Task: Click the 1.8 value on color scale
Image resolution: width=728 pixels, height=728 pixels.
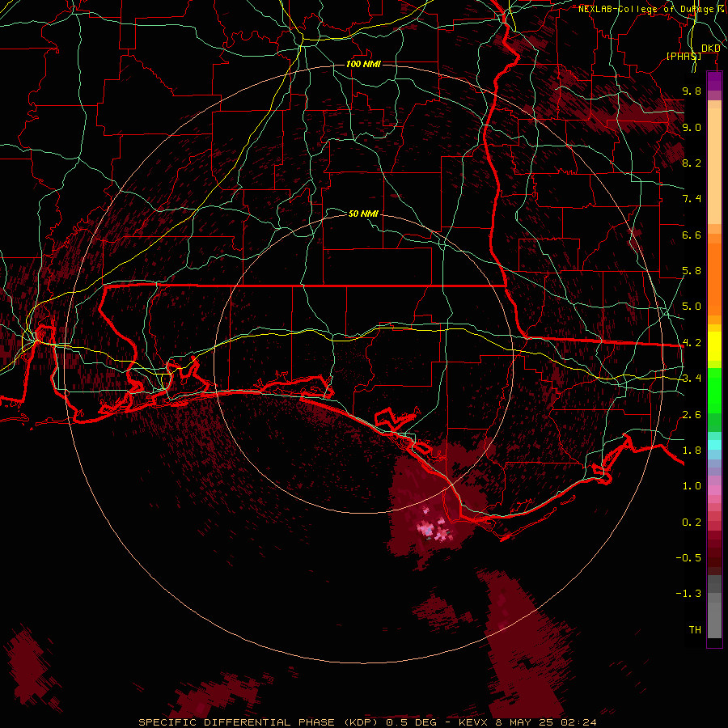Action: tap(692, 451)
